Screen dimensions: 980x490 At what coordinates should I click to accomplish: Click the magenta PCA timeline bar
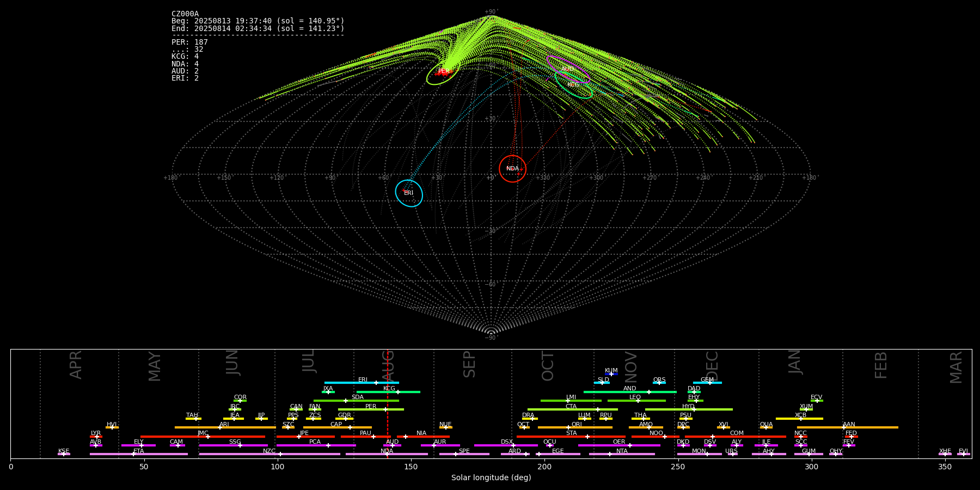tap(316, 445)
